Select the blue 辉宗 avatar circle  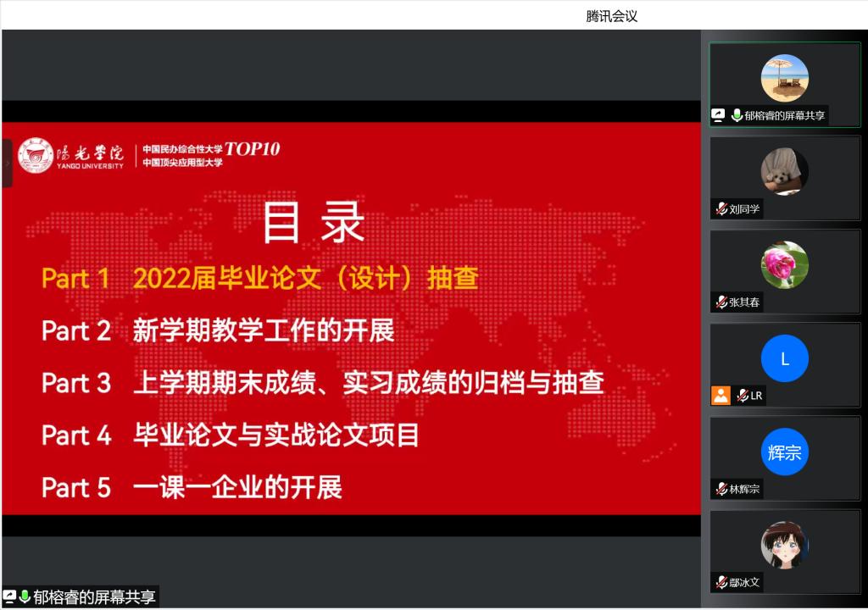click(x=784, y=452)
